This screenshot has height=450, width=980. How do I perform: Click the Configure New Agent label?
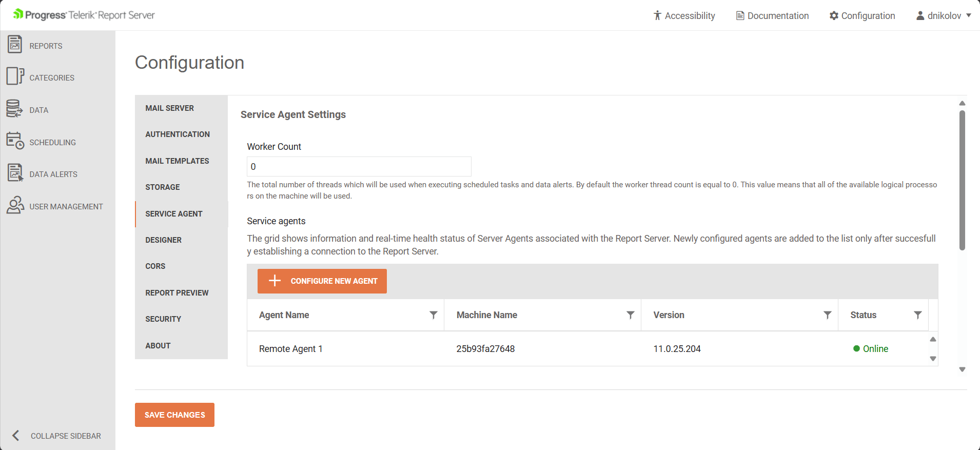click(x=334, y=281)
